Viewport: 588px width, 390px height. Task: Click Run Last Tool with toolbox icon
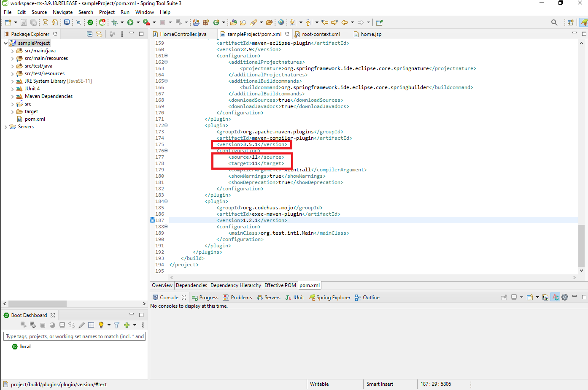146,22
